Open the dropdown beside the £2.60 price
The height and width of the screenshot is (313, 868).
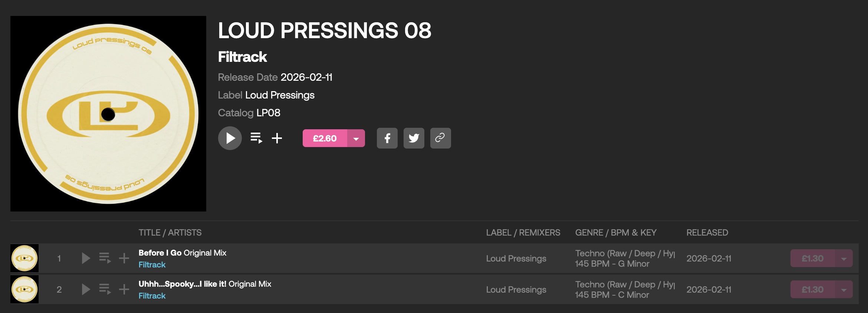tap(356, 139)
